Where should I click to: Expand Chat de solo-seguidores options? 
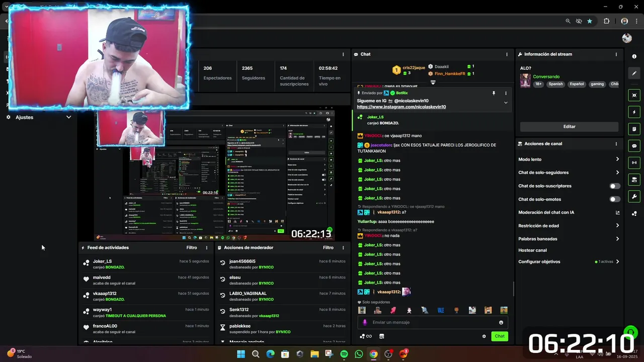point(617,172)
